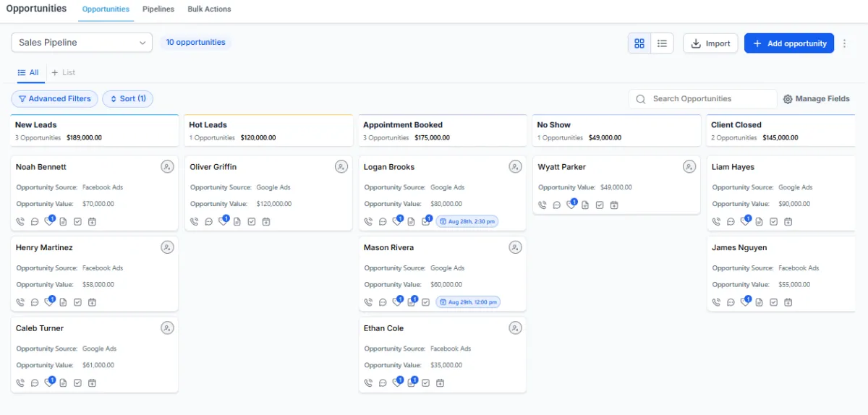
Task: Click the tags icon on Henry Martinez's card
Action: [48, 302]
